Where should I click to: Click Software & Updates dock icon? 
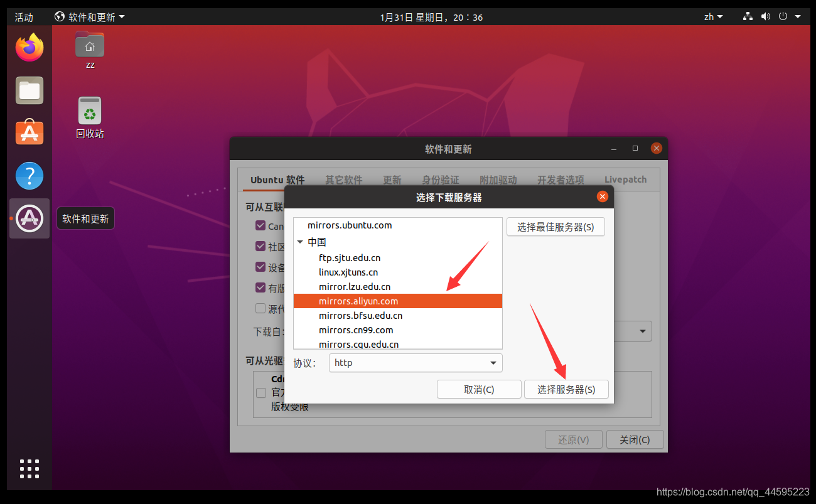pyautogui.click(x=30, y=218)
